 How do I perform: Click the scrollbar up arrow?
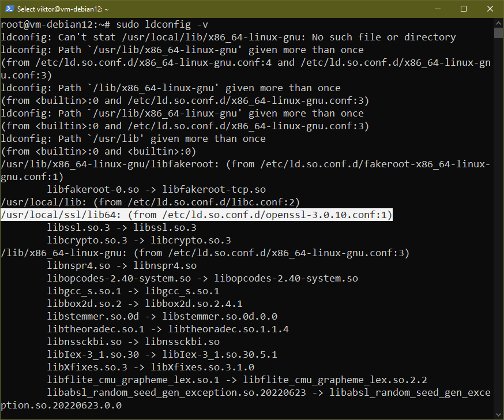tap(499, 23)
